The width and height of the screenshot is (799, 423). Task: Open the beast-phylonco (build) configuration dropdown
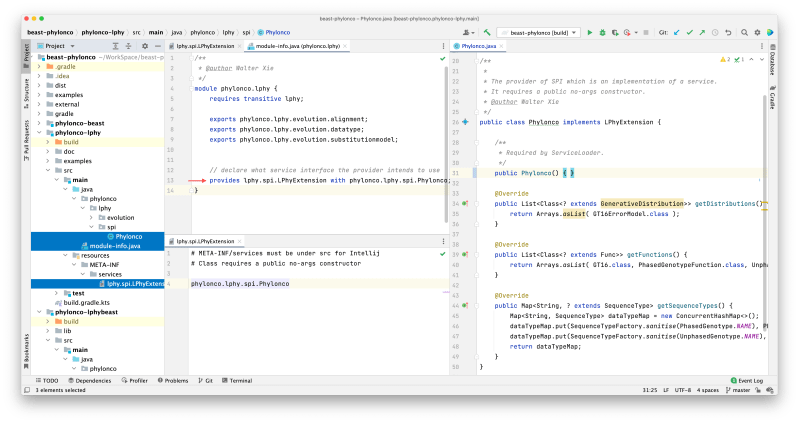539,32
